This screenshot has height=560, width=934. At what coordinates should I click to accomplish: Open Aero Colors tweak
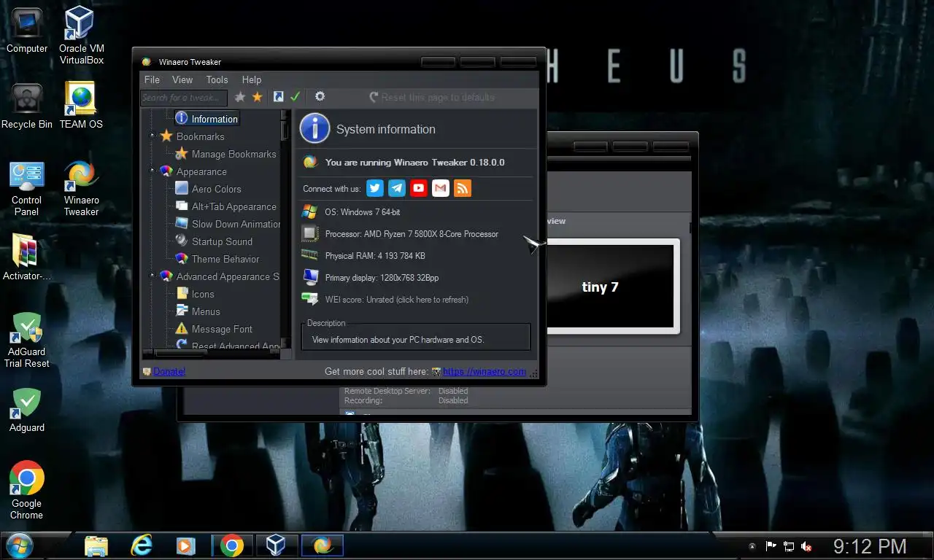click(216, 189)
